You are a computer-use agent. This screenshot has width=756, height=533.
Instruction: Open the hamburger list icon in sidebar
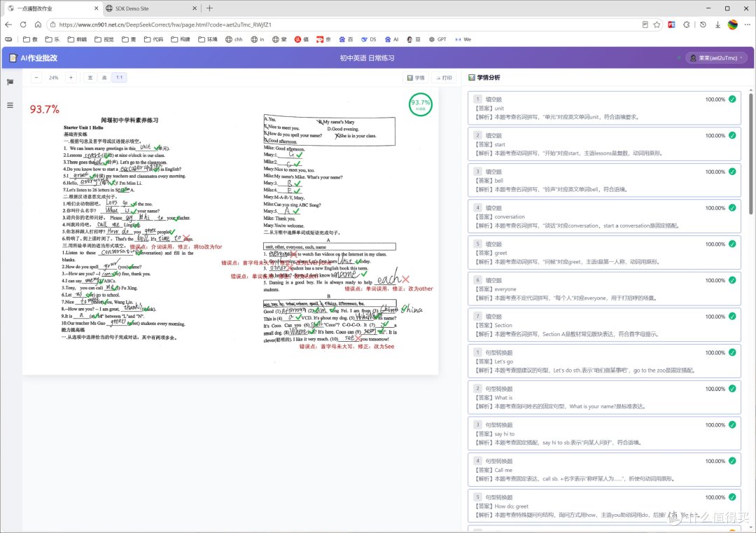point(10,105)
